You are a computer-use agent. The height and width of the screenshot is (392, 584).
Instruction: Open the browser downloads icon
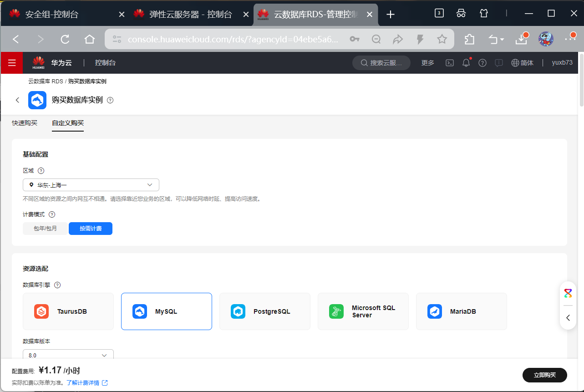(x=521, y=39)
